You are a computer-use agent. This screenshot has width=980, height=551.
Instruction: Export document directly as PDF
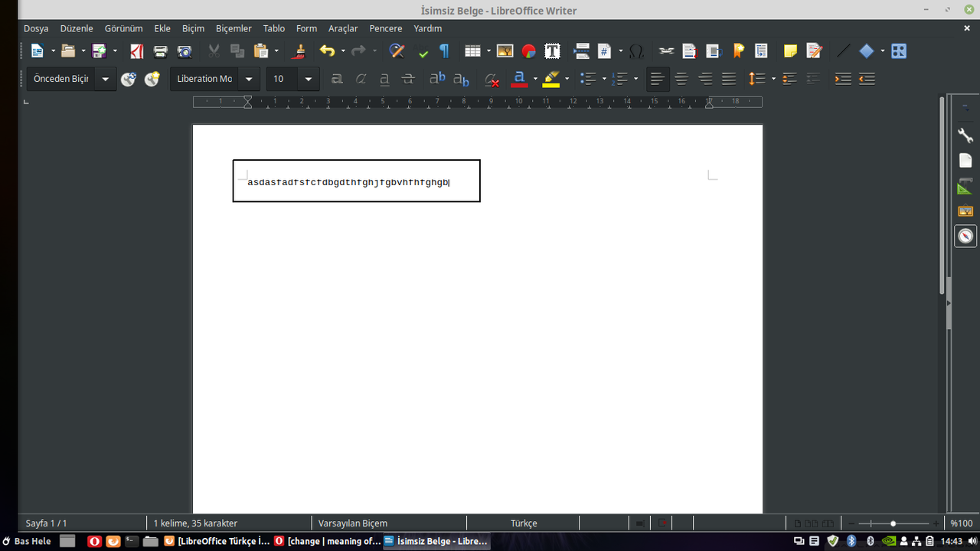pyautogui.click(x=136, y=51)
